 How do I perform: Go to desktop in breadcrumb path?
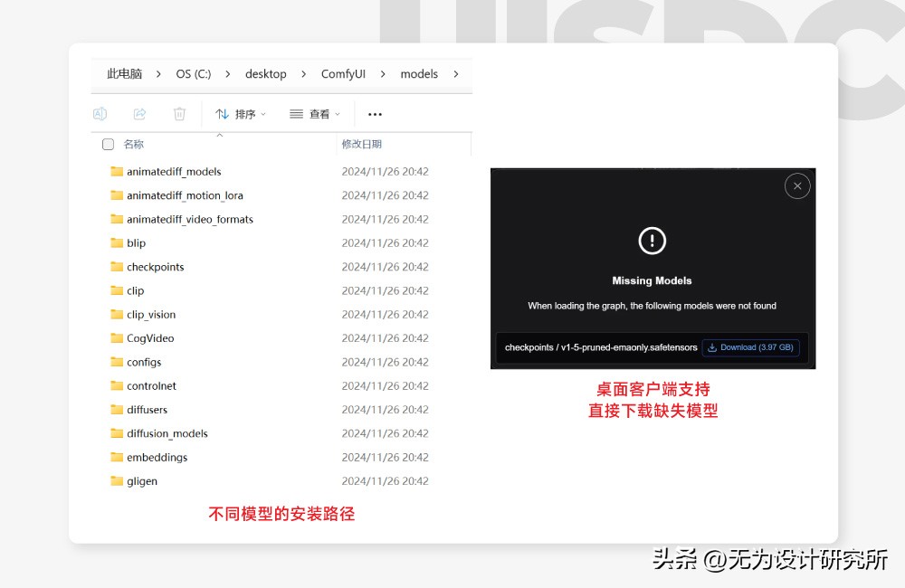[265, 74]
